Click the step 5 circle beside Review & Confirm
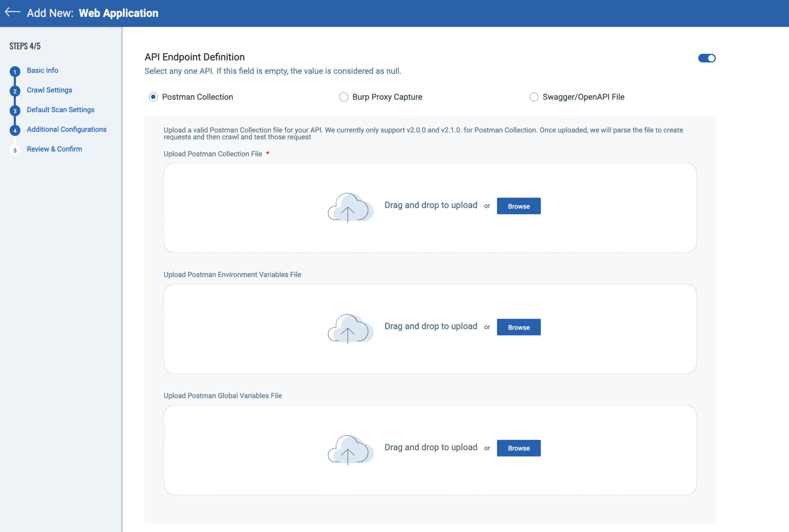 point(15,150)
